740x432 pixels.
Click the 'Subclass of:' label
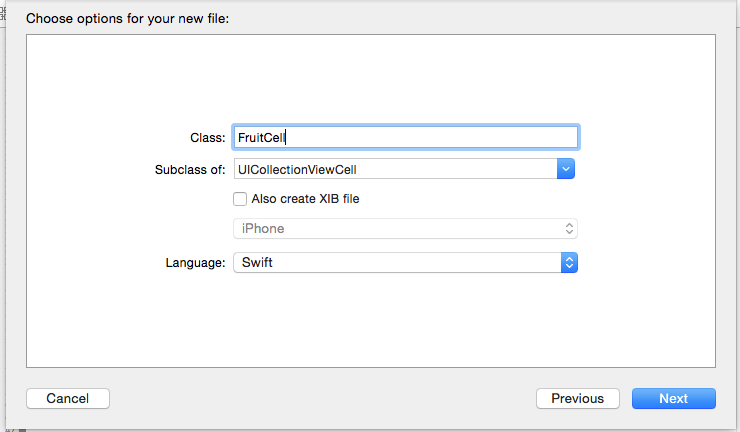click(x=190, y=169)
